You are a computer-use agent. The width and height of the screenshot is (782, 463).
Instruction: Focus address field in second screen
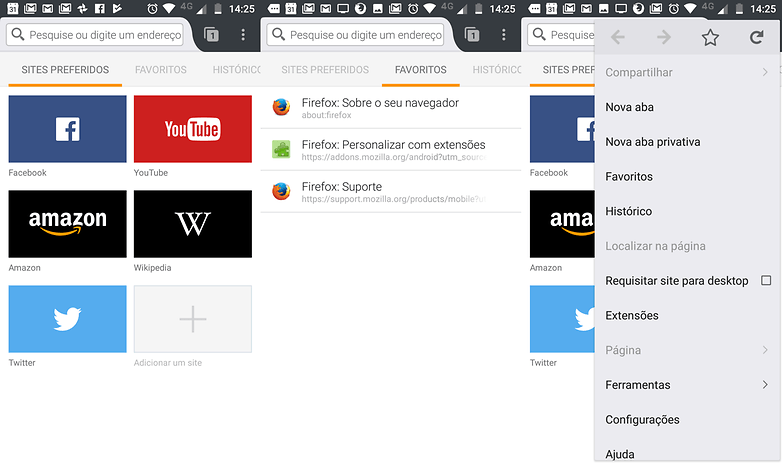click(x=355, y=35)
